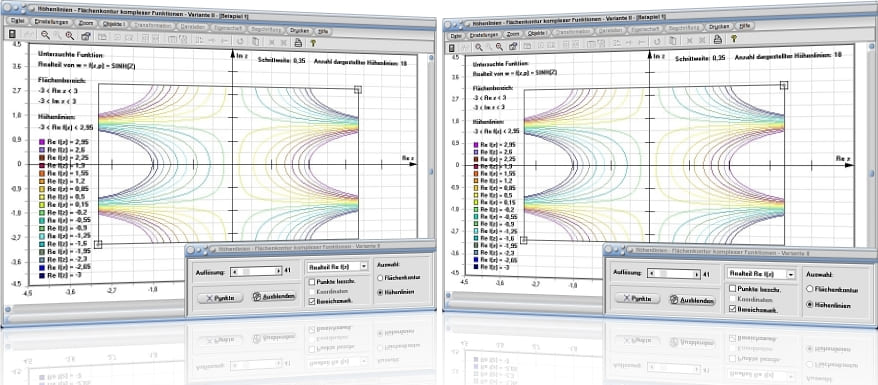
Task: Open 'Realteil Re f(z)' dropdown in left dialog
Action: 337,267
